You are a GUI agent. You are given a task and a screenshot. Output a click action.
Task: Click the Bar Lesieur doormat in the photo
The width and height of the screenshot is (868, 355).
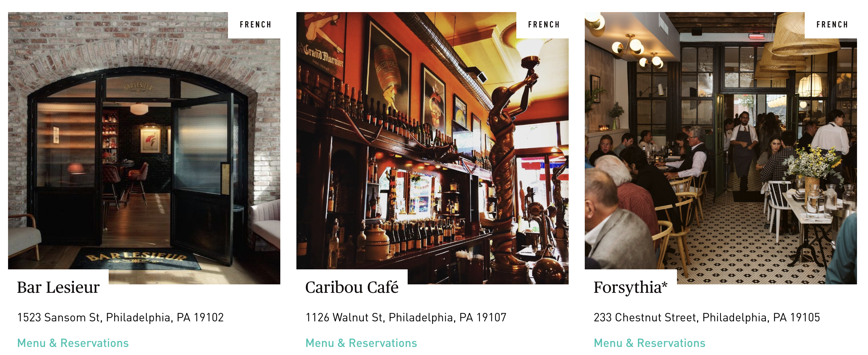click(x=136, y=258)
